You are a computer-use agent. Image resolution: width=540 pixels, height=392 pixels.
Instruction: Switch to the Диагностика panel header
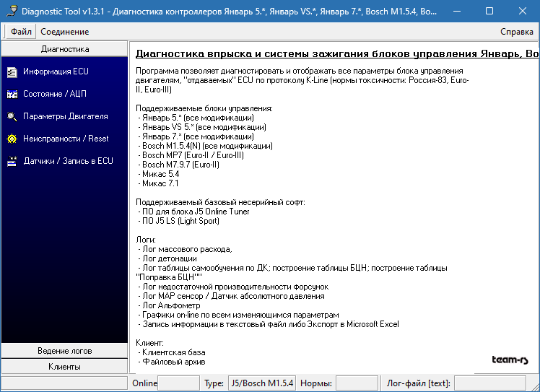[x=65, y=49]
